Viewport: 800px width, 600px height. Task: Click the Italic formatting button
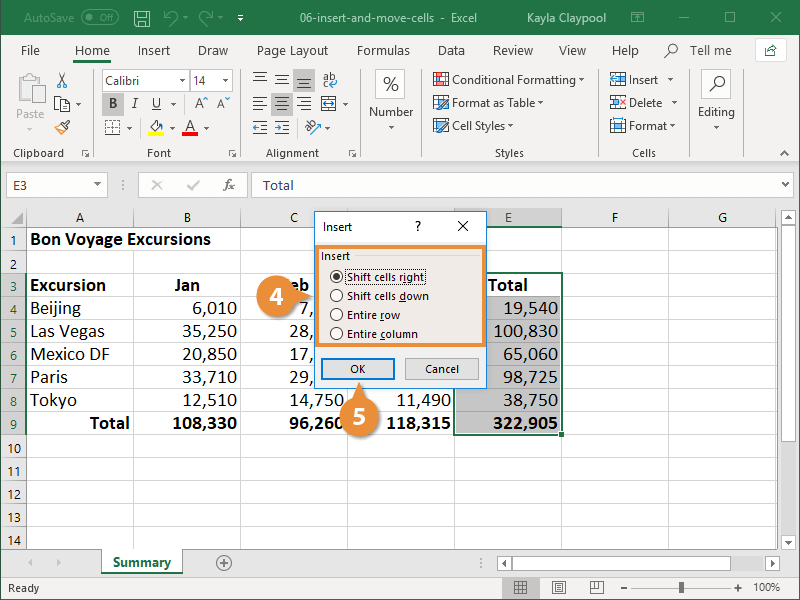coord(135,103)
